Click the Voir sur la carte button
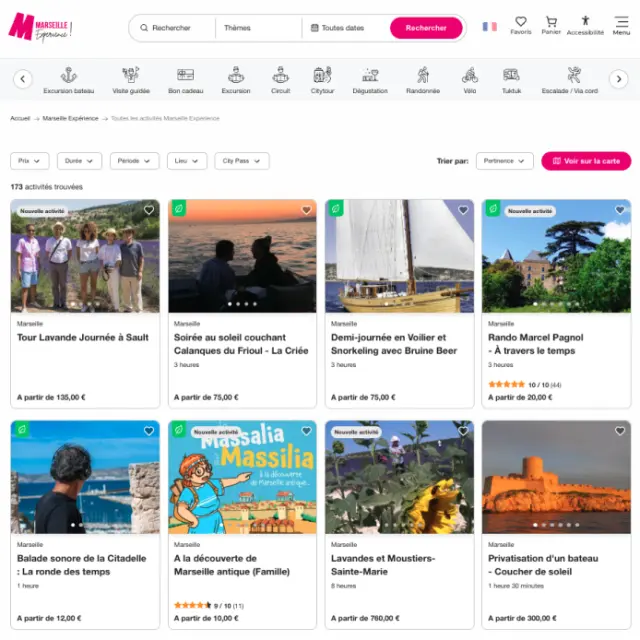The width and height of the screenshot is (640, 640). coord(586,160)
